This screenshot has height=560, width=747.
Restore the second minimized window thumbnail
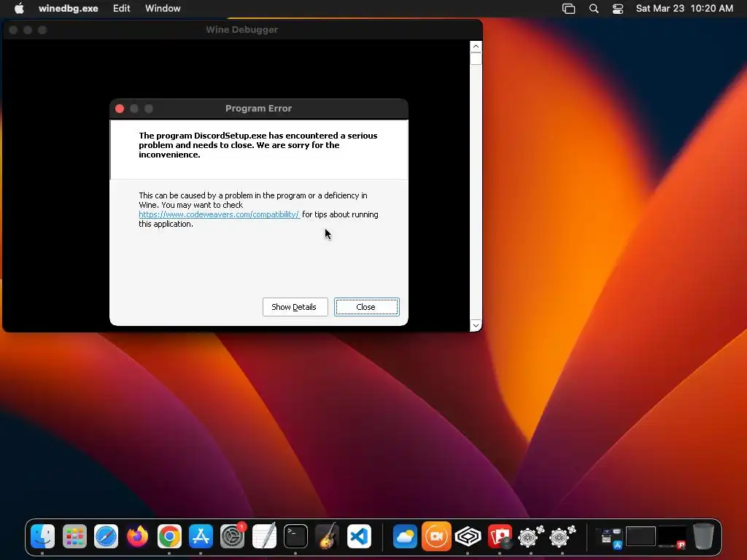click(x=672, y=537)
